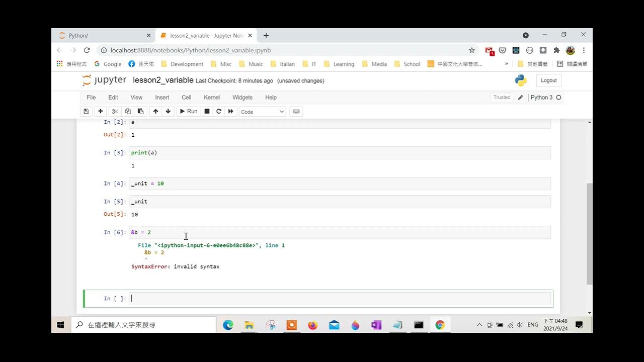Screen dimensions: 644x362
Task: Open Microsoft Edge from taskbar
Action: pos(228,325)
